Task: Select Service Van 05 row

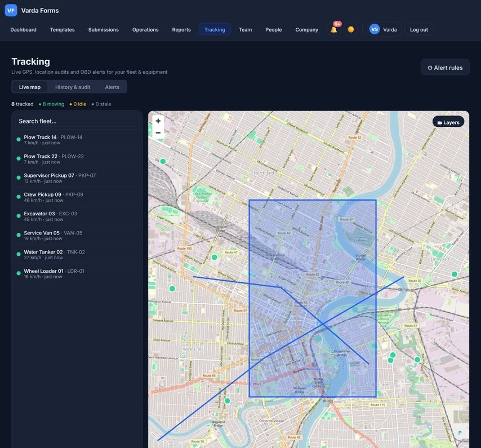Action: 77,236
